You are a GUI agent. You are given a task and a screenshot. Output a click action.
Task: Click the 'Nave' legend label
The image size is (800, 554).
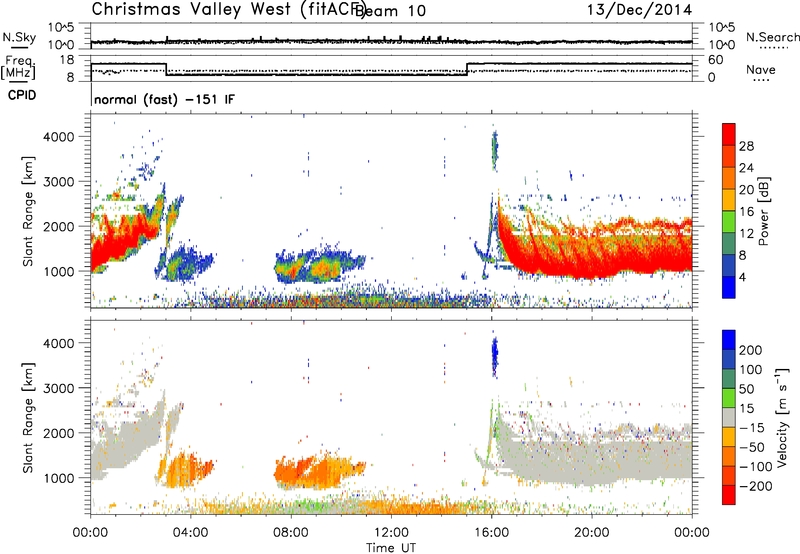coord(761,70)
